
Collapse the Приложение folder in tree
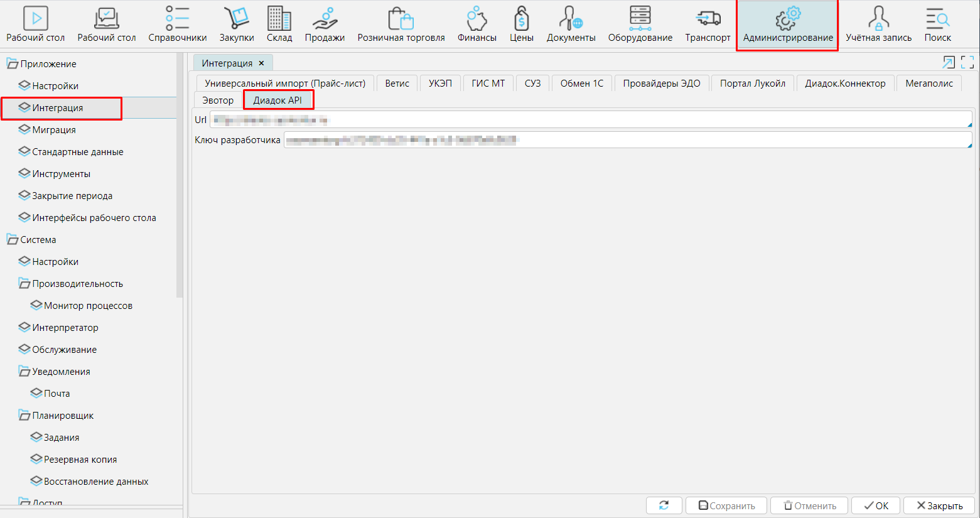12,64
